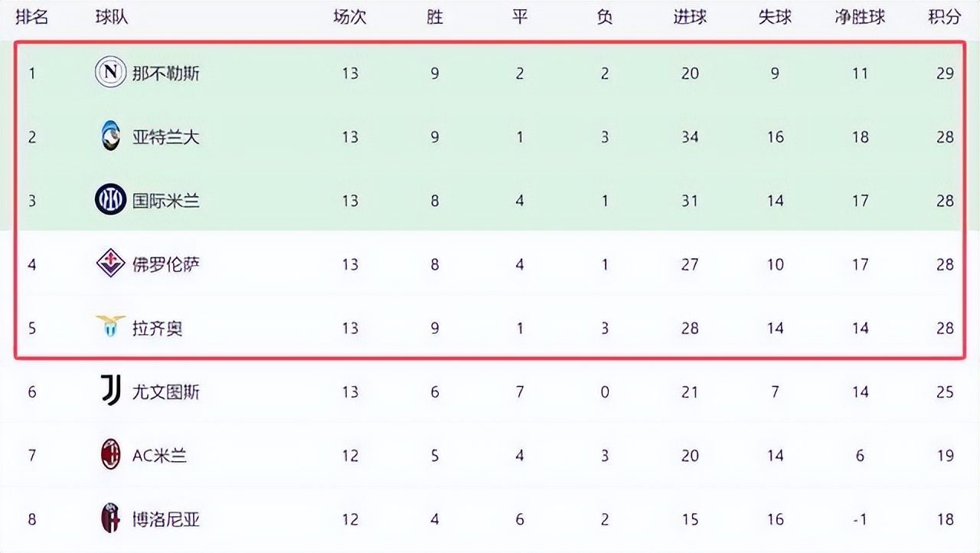Open the 那不勒斯 team name link

point(166,74)
